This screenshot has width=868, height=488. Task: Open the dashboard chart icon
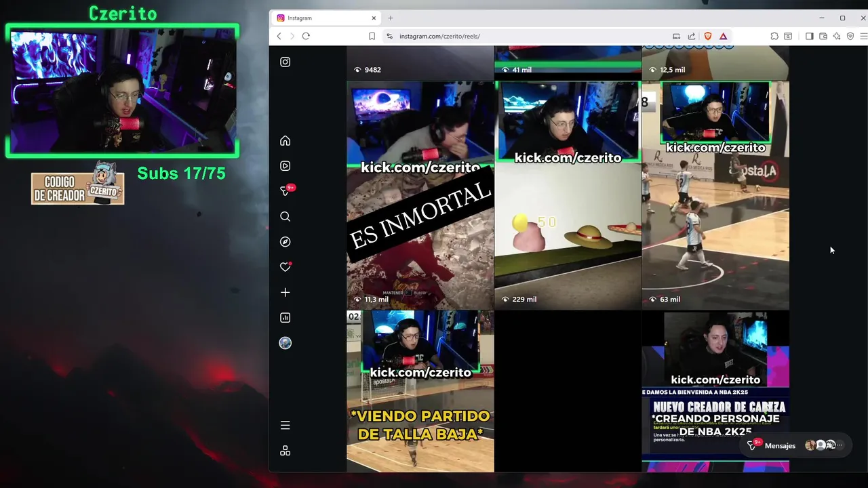285,318
